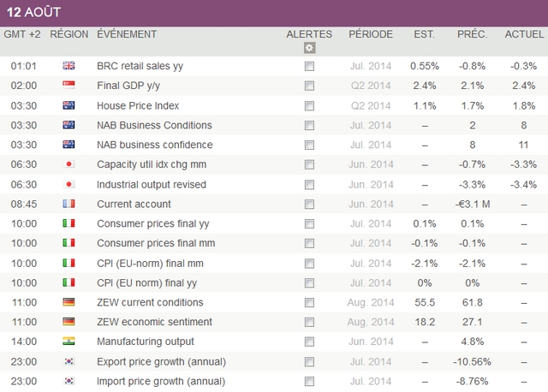Tick alert checkbox for NAB business confidence
This screenshot has width=548, height=392.
309,145
